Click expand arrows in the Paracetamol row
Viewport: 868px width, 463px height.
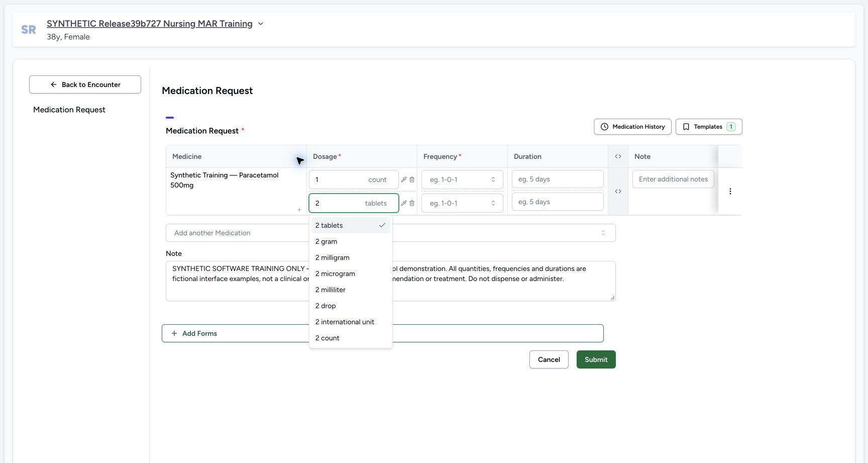[x=618, y=191]
